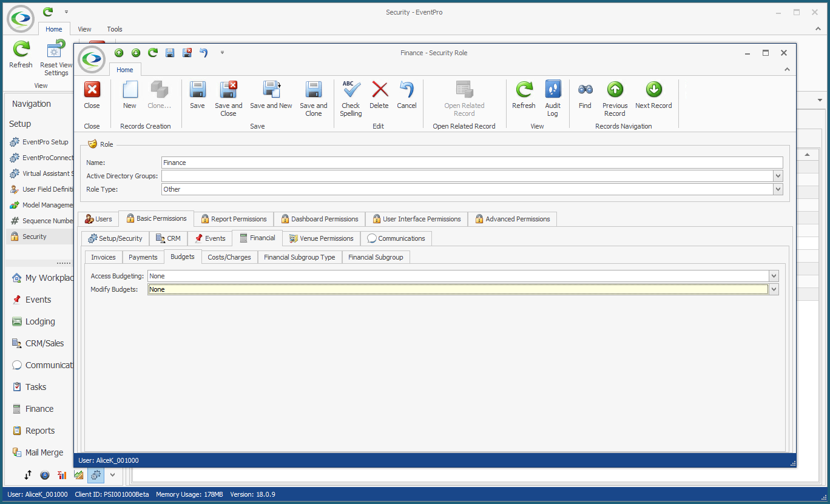Open the Tools tab in main window
The image size is (830, 504).
pos(115,29)
